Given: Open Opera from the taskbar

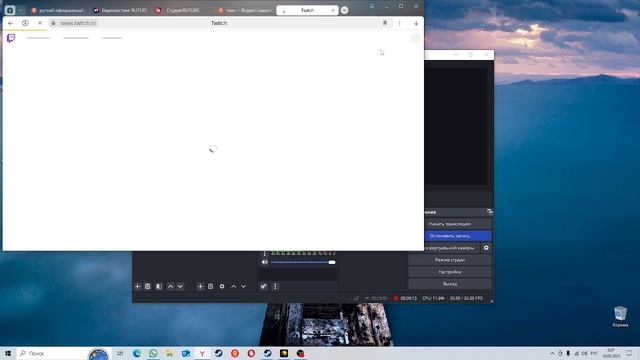Looking at the screenshot, I should [x=251, y=353].
